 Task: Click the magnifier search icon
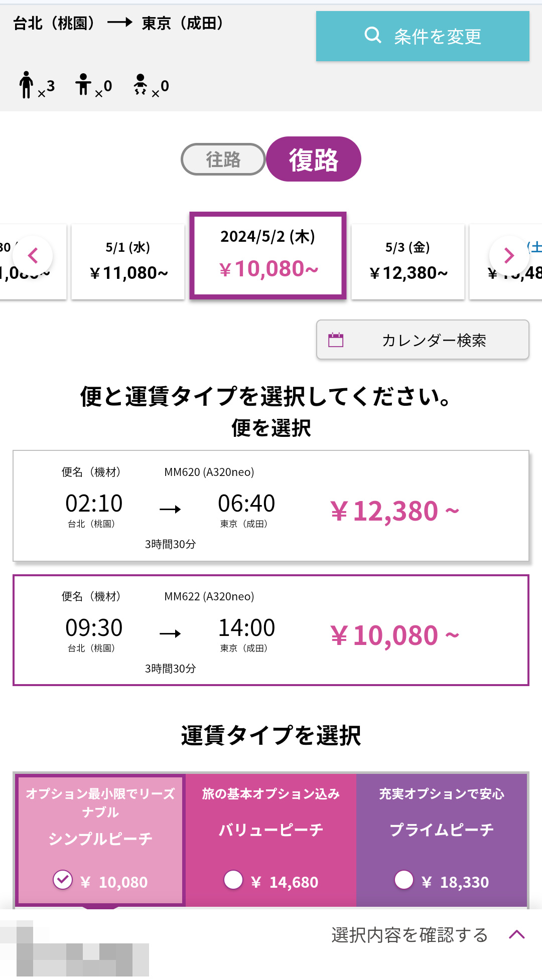[x=372, y=36]
